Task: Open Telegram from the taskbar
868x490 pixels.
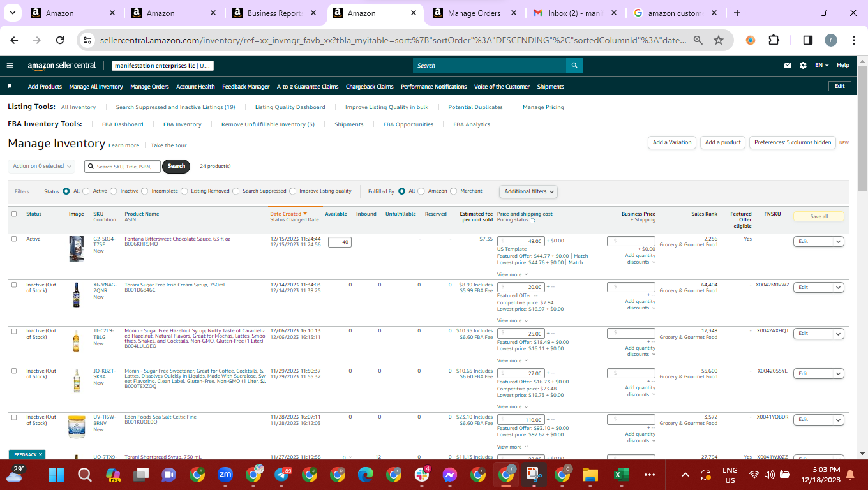Action: [281, 475]
